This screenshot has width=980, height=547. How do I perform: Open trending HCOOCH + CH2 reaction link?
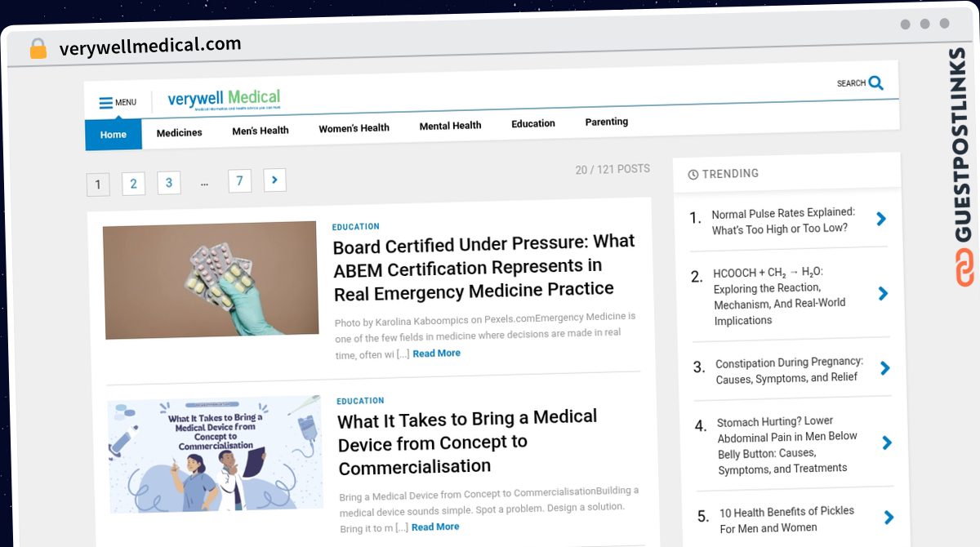coord(780,296)
